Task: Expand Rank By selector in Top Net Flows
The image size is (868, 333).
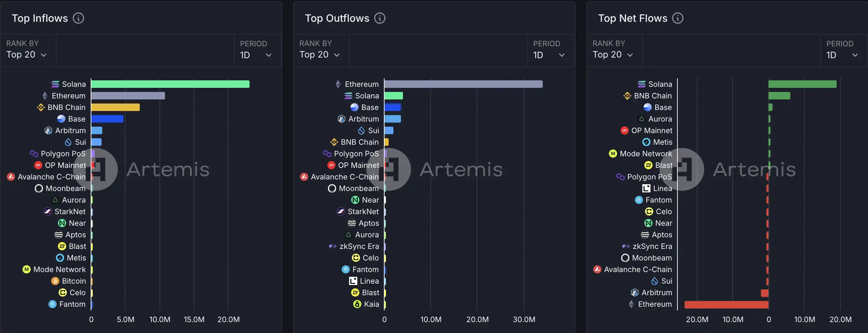Action: coord(613,54)
